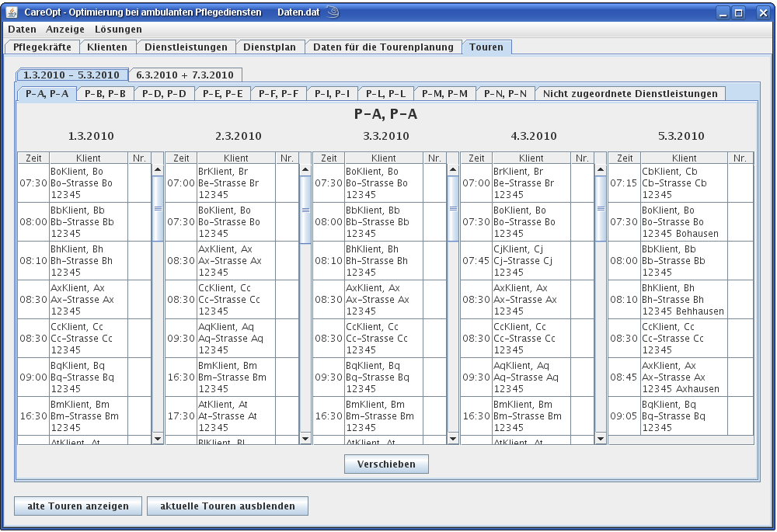Click the swirl icon beside Daten.dat title
The height and width of the screenshot is (532, 777).
coord(332,12)
